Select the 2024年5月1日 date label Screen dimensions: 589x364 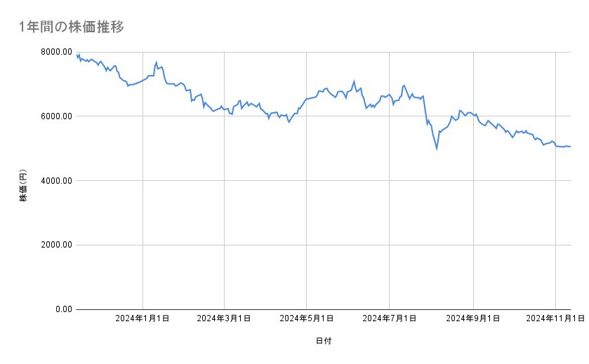pyautogui.click(x=307, y=319)
